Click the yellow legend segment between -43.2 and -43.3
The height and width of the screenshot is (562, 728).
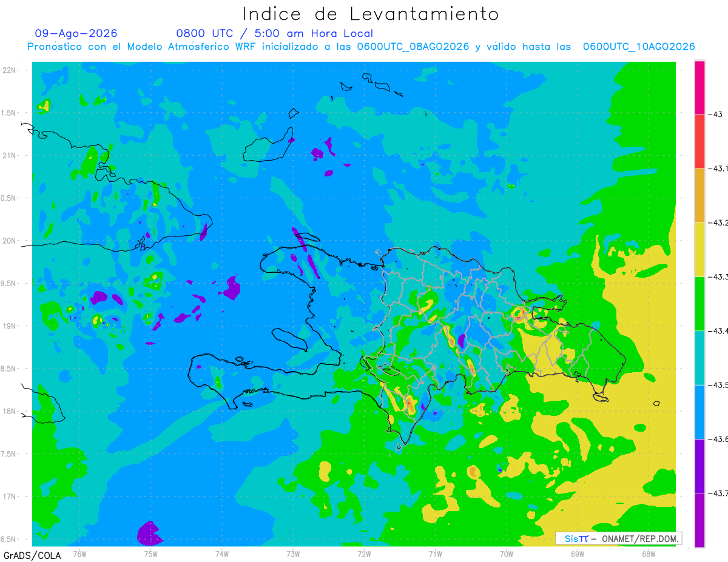click(x=699, y=249)
